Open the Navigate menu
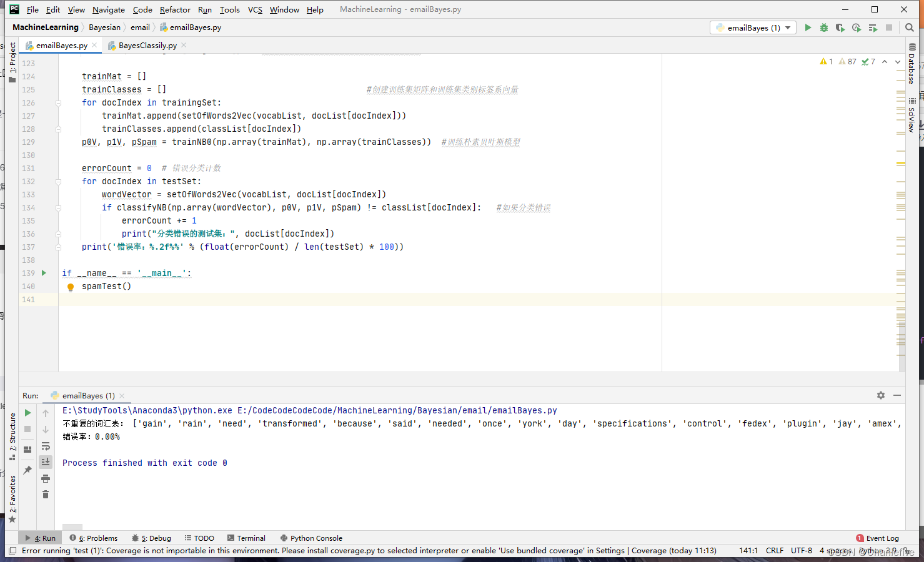924x562 pixels. [x=109, y=9]
